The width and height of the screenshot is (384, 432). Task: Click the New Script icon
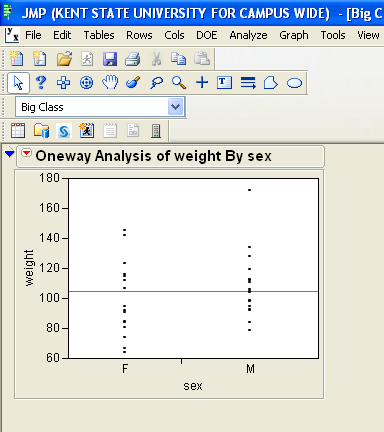click(x=40, y=59)
